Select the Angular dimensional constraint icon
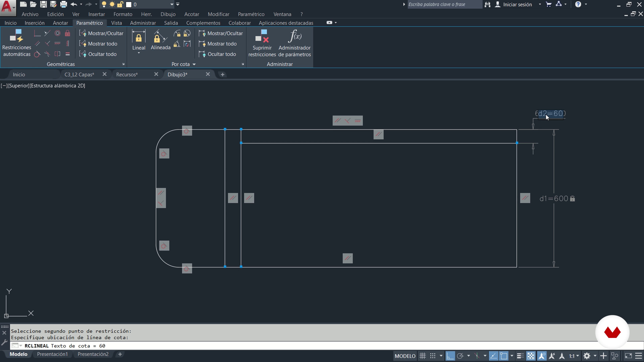The width and height of the screenshot is (644, 362). [x=177, y=44]
